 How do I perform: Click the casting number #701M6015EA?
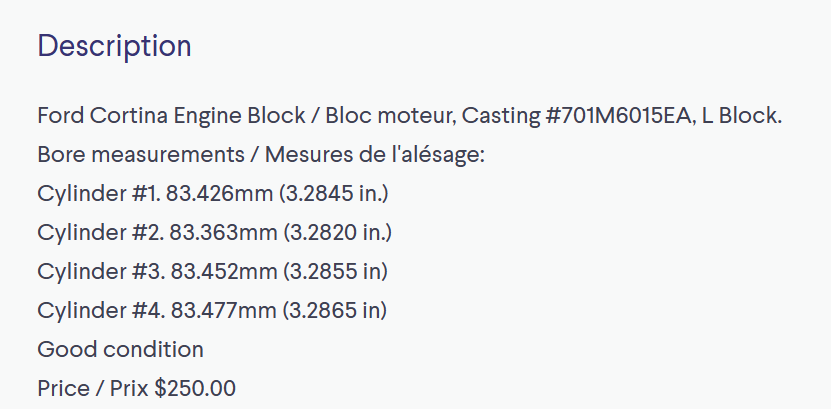point(619,115)
